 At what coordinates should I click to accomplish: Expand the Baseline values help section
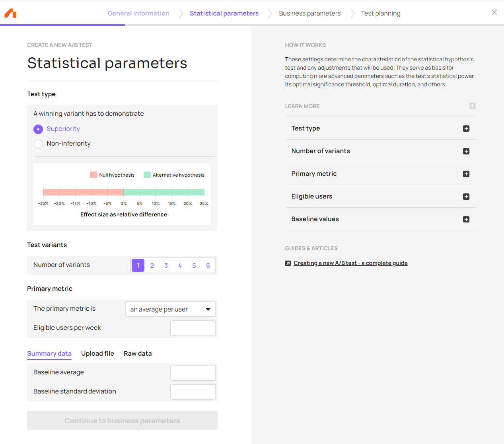tap(315, 219)
